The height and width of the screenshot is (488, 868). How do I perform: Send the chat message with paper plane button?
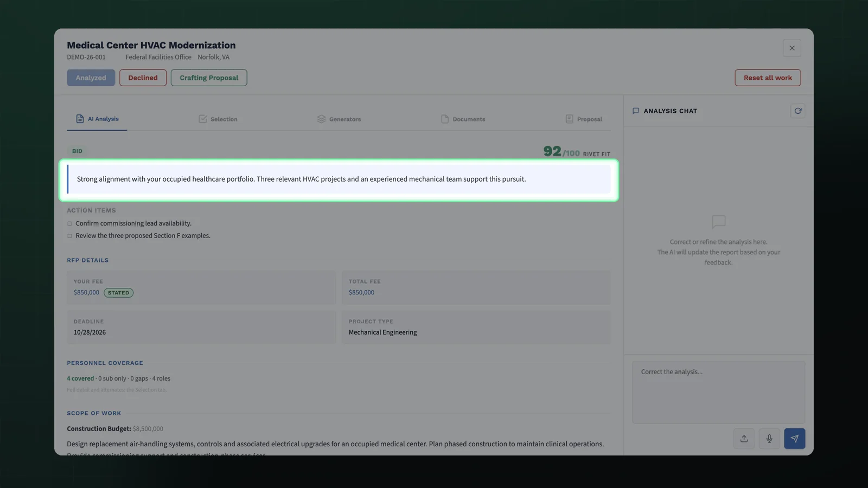click(794, 439)
